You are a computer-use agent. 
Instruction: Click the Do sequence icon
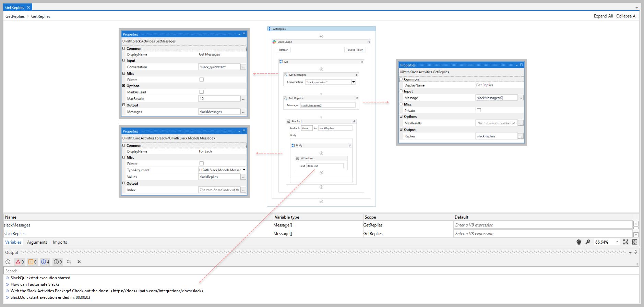pos(281,62)
